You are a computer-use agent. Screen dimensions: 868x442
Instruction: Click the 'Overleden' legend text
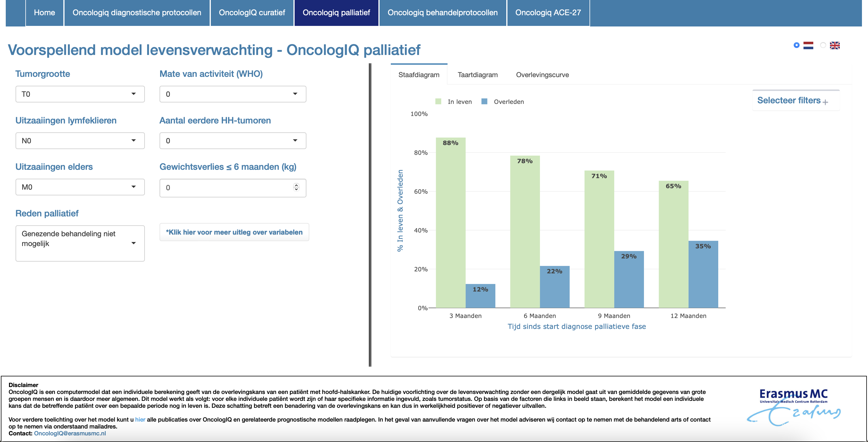tap(509, 102)
